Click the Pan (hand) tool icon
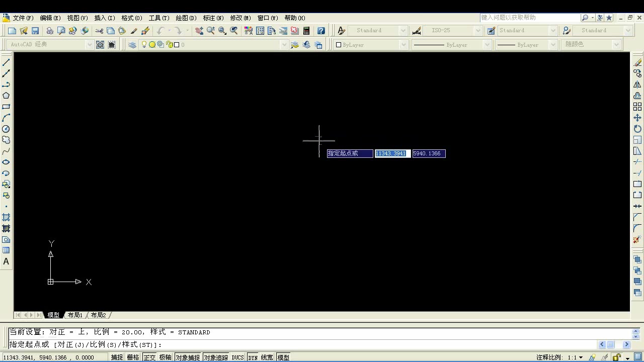The height and width of the screenshot is (362, 644). click(199, 31)
